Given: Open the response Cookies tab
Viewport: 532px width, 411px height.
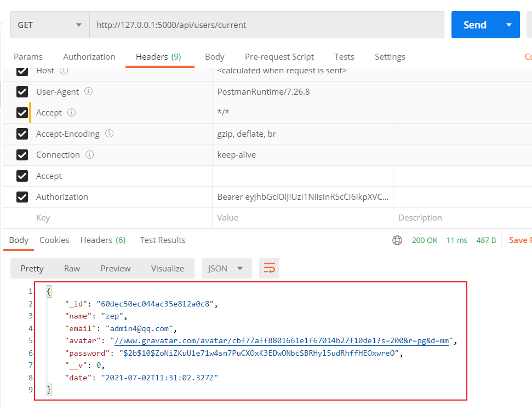Looking at the screenshot, I should click(x=54, y=240).
